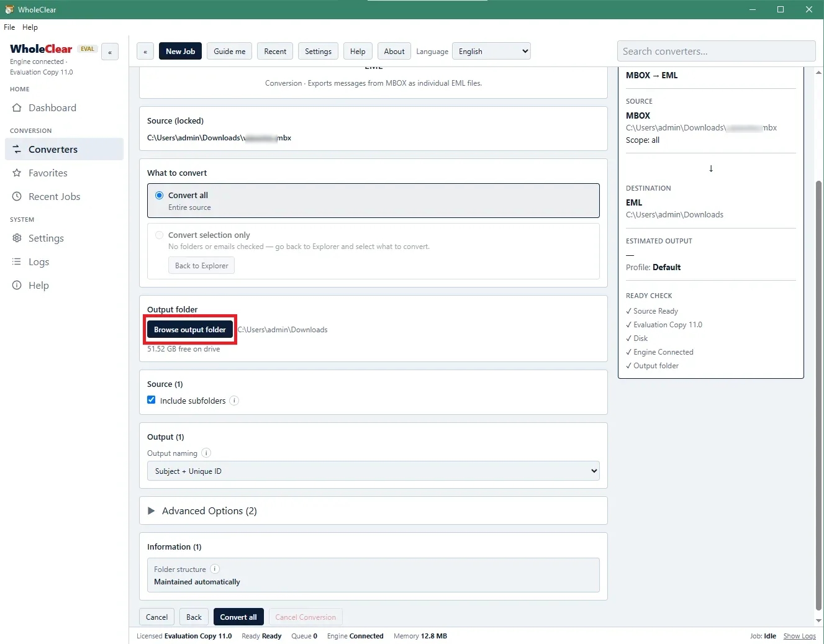Open the Language dropdown set to English
The image size is (824, 644).
click(491, 52)
